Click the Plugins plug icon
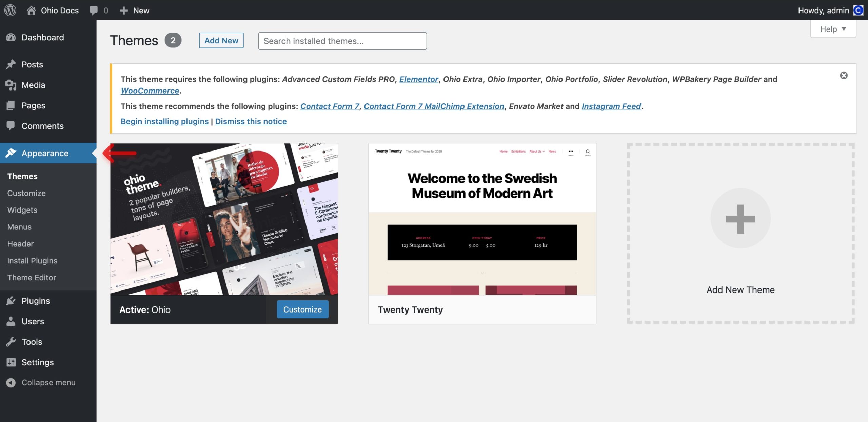 point(11,301)
